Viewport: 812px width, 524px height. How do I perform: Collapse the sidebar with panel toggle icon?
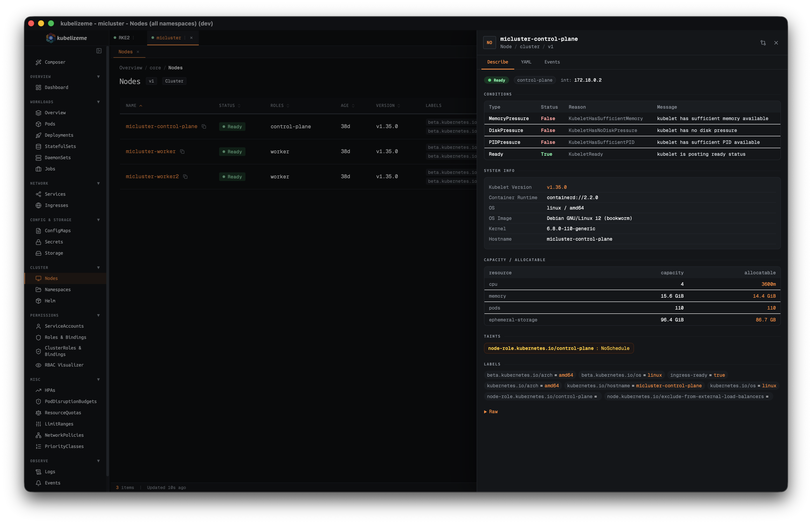99,51
